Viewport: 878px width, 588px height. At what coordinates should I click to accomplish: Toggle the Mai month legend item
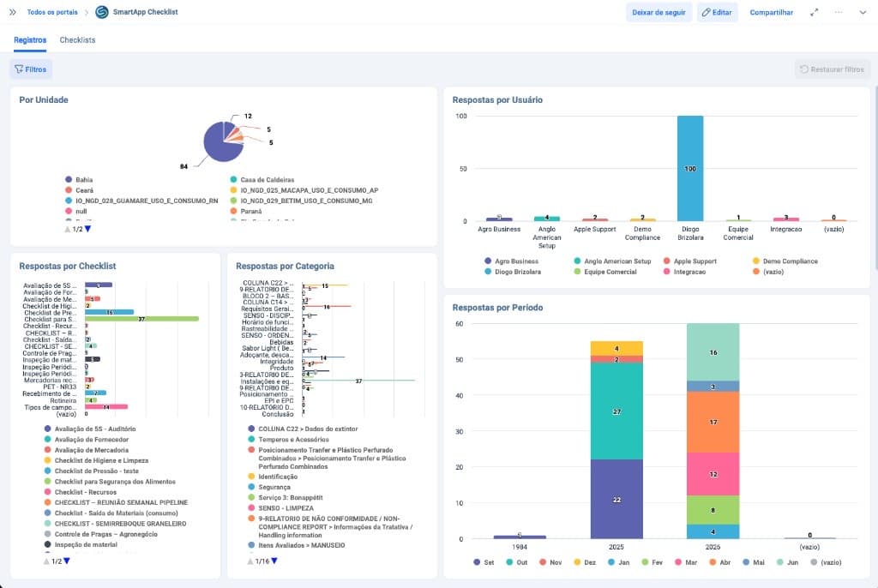pos(754,562)
